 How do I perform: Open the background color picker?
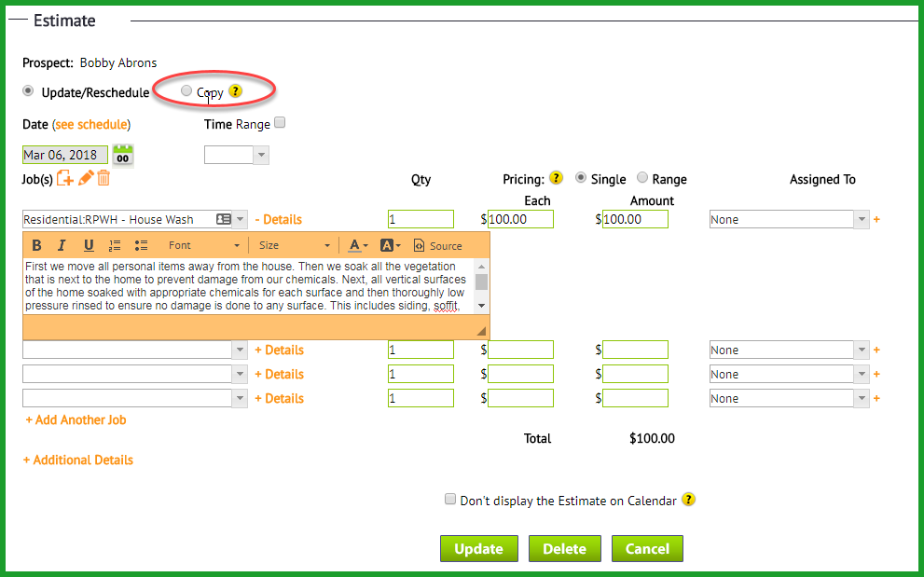coord(390,246)
